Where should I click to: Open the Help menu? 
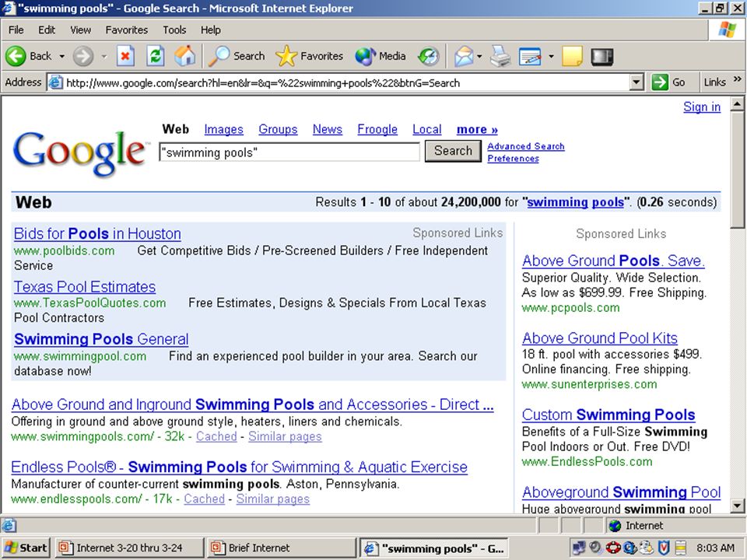coord(211,30)
